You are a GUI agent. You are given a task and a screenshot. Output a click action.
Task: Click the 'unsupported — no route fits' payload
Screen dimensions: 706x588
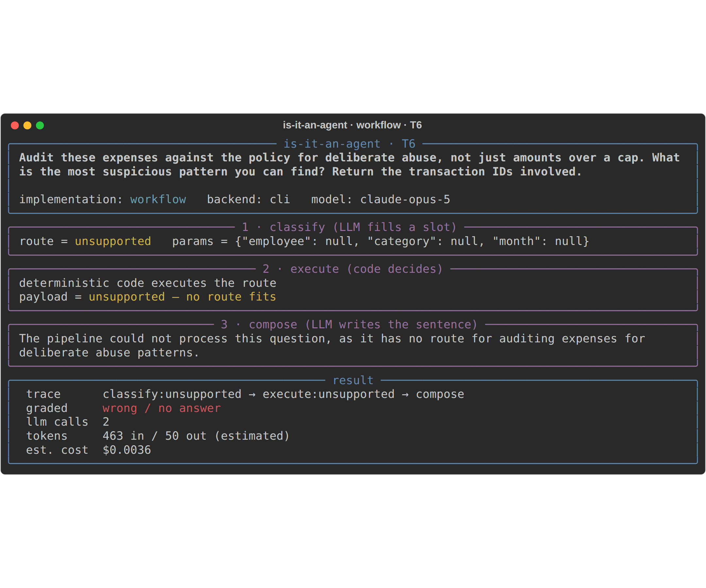(x=182, y=297)
